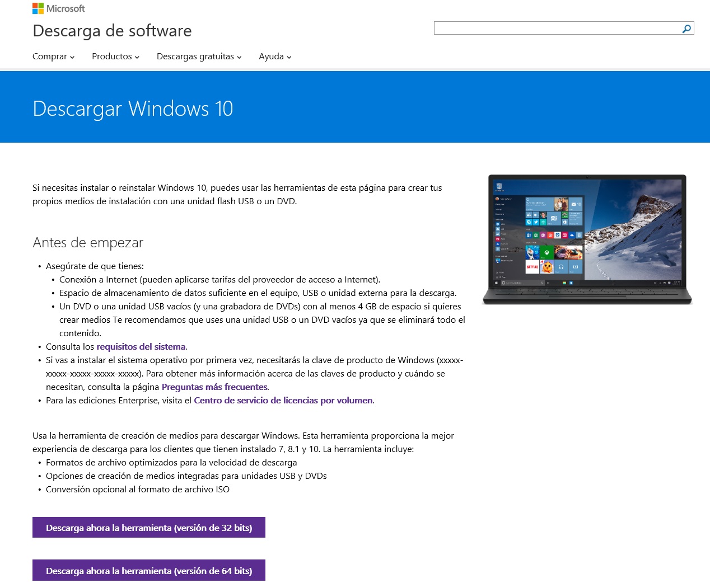Visit Centro de servicio de licencias por volumen
This screenshot has width=710, height=588.
283,401
